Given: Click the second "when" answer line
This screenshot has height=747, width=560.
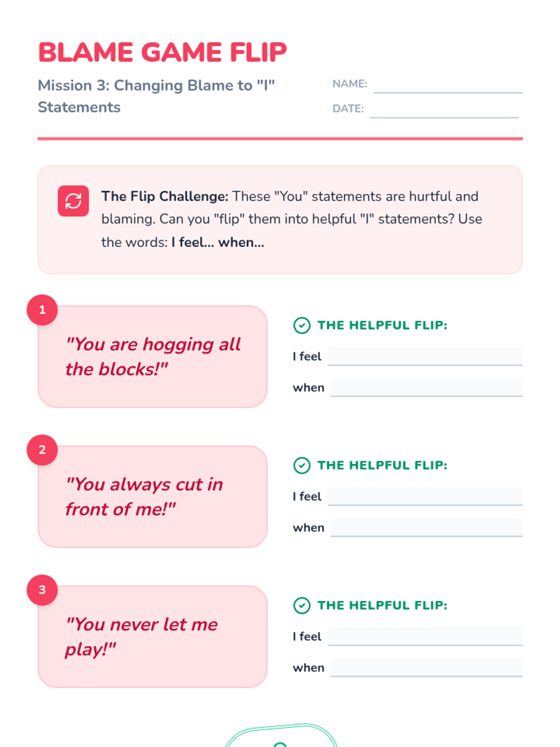Looking at the screenshot, I should tap(427, 528).
